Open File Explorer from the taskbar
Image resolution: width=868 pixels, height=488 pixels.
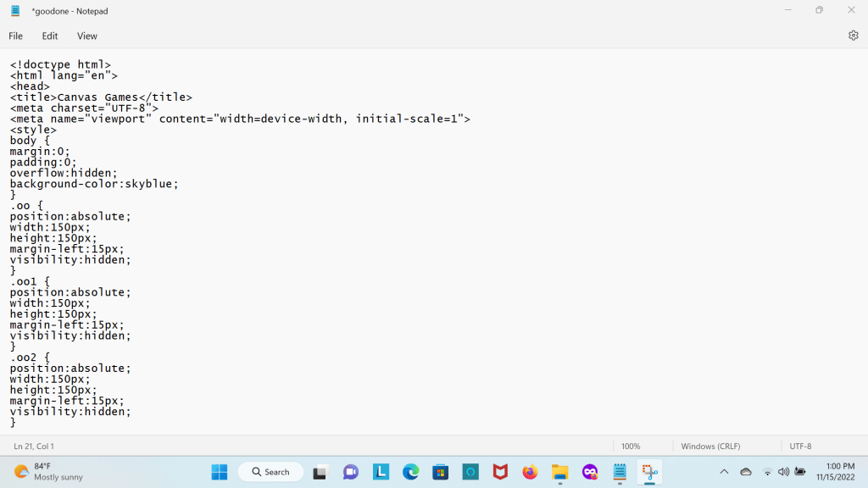point(559,472)
